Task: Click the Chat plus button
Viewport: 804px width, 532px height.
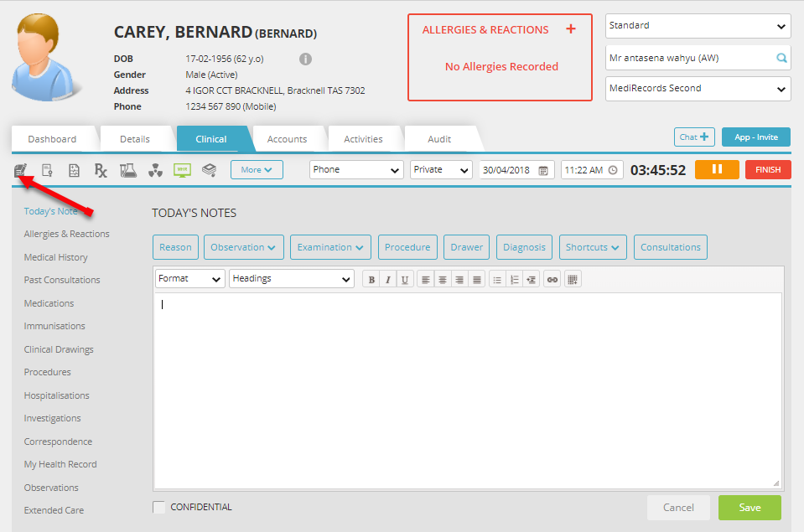Action: pos(694,137)
